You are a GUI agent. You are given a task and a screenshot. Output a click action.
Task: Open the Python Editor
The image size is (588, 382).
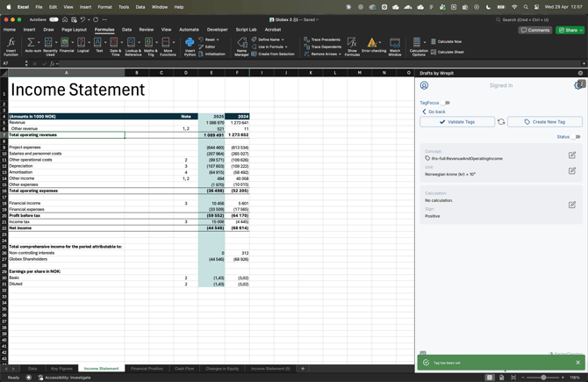click(207, 47)
